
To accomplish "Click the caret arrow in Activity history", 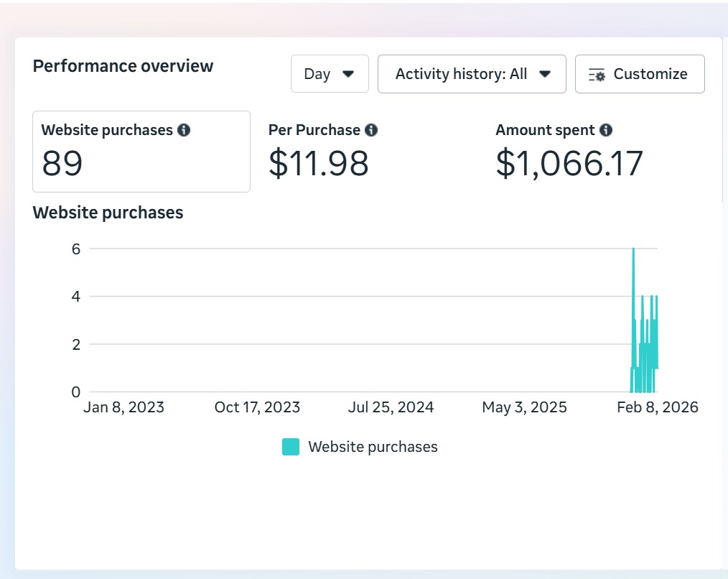I will coord(544,74).
